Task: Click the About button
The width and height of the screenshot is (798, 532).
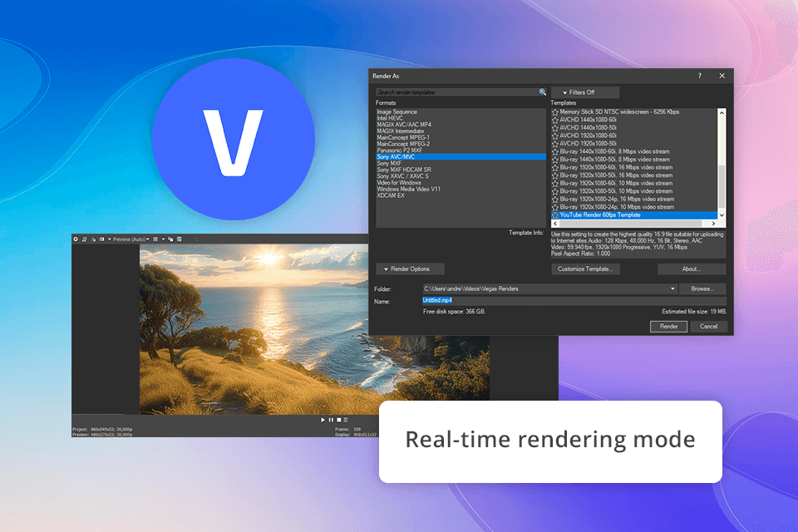Action: pos(692,268)
